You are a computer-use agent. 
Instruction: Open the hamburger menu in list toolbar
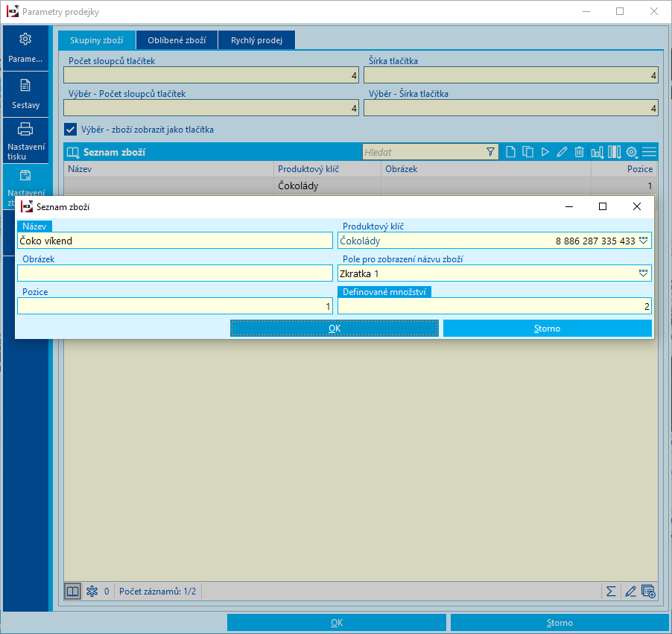tap(650, 152)
